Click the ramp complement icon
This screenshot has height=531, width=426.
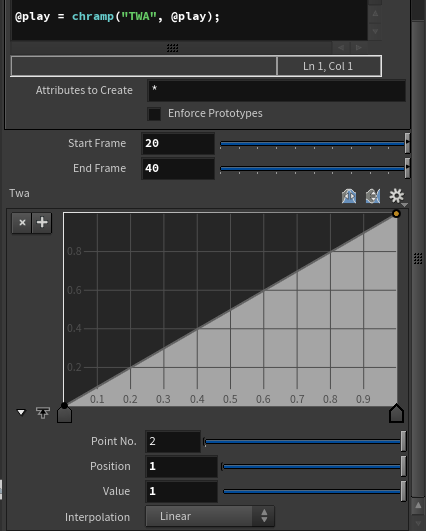(x=373, y=196)
